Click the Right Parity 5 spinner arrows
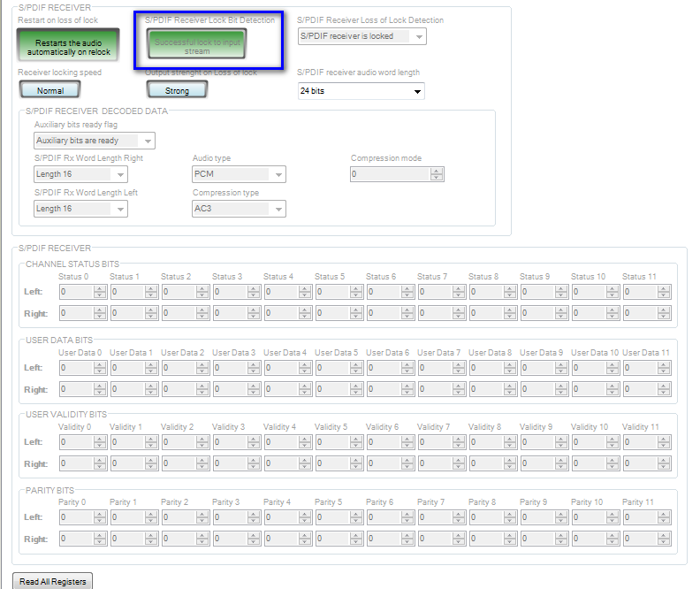 [356, 539]
